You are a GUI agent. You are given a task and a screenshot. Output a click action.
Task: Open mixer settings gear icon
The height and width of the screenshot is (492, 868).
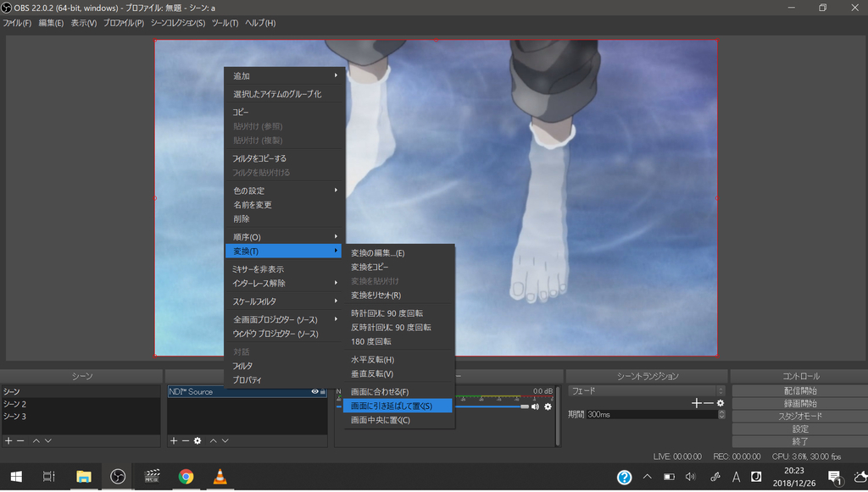pos(548,406)
